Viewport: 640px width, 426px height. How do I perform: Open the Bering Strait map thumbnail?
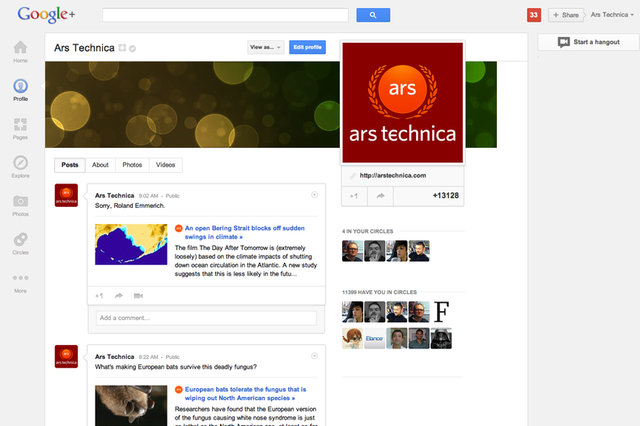point(131,244)
